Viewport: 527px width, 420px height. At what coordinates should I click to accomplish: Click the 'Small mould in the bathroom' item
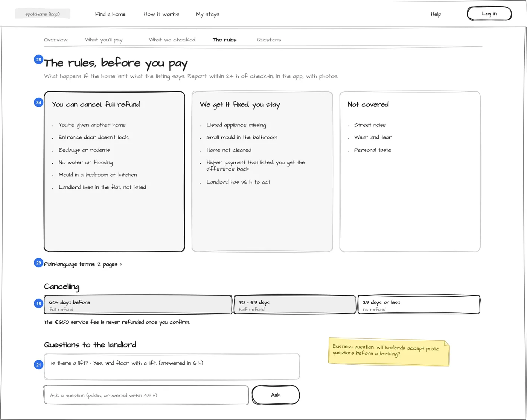pos(242,137)
